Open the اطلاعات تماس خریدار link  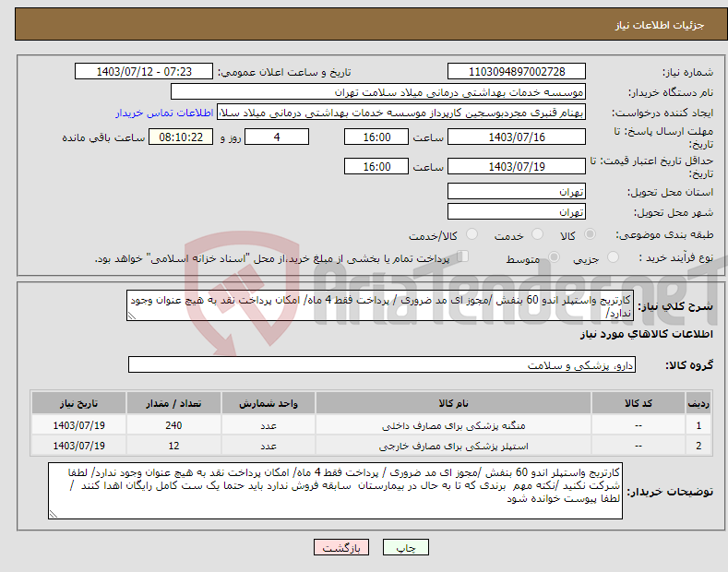point(164,113)
